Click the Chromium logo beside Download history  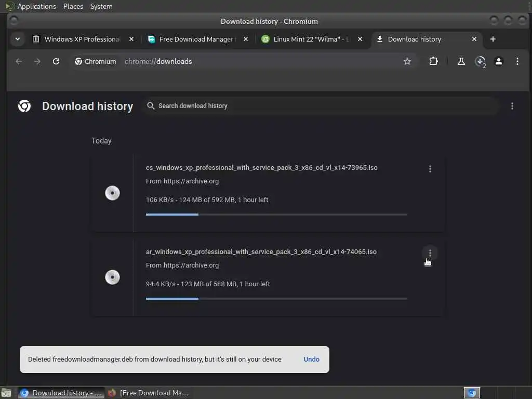[24, 106]
